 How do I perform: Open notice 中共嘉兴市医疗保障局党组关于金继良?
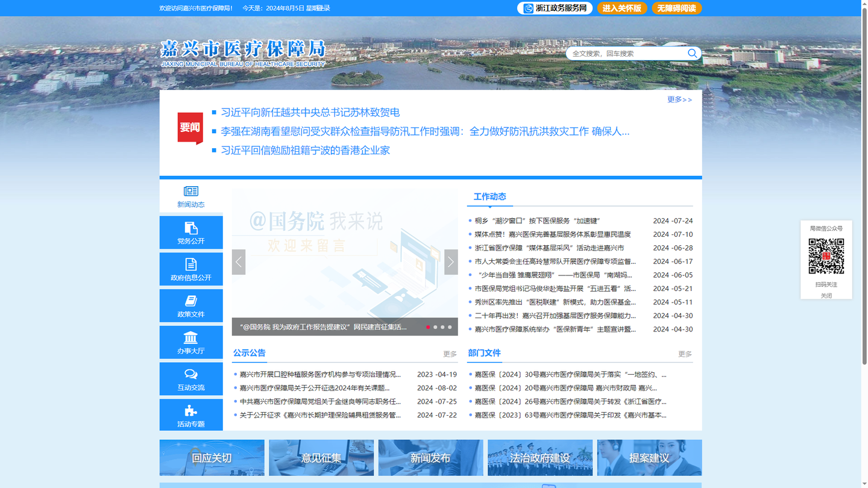320,401
